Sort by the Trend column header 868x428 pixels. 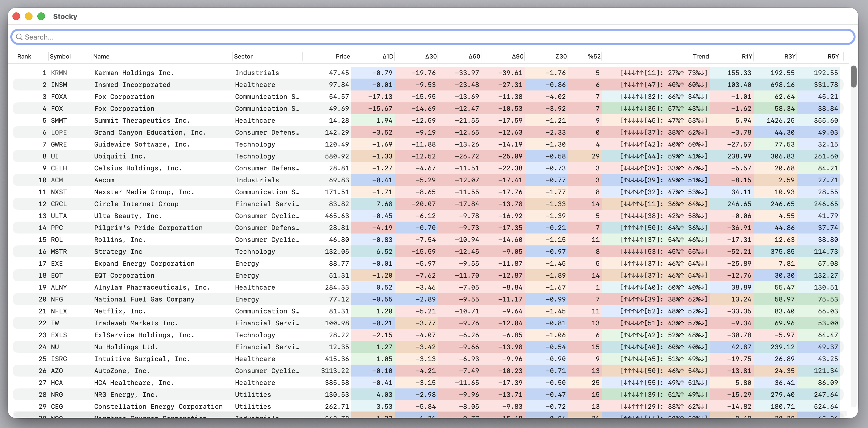click(701, 57)
